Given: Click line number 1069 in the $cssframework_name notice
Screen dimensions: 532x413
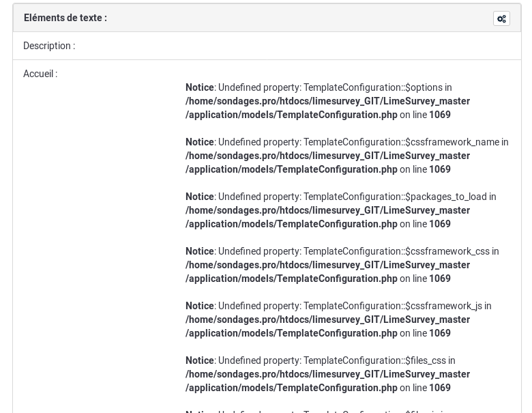Looking at the screenshot, I should tap(440, 169).
